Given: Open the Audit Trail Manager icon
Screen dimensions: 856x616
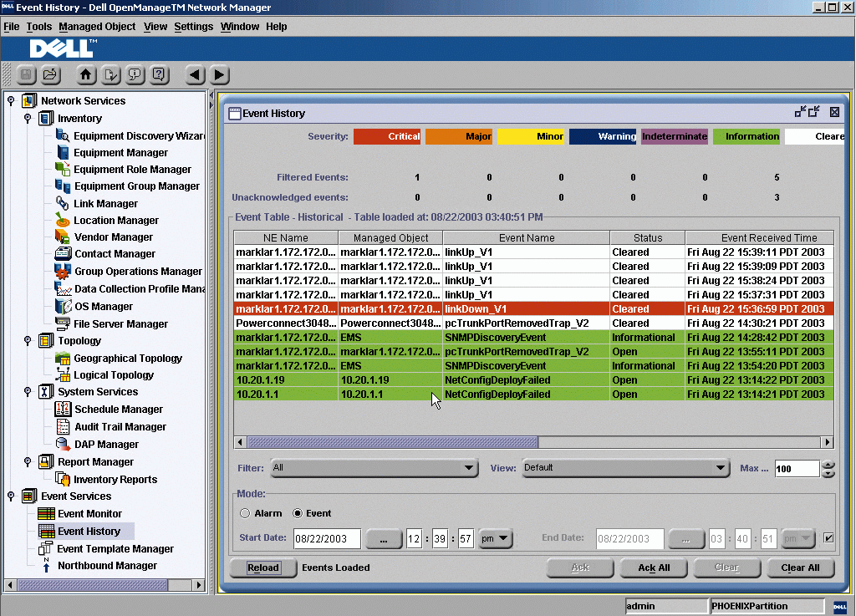Looking at the screenshot, I should (x=63, y=426).
